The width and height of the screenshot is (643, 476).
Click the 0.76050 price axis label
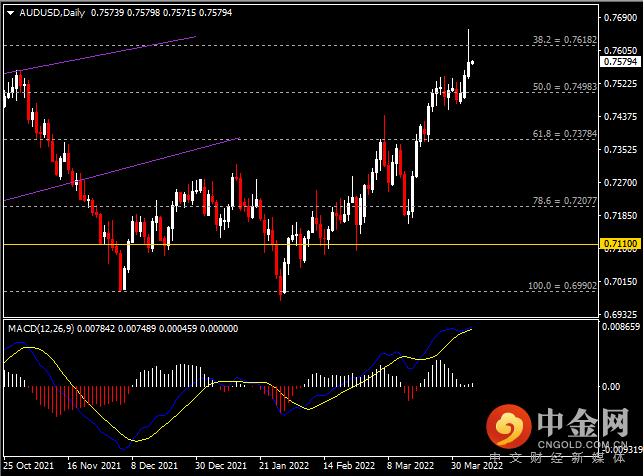click(620, 50)
